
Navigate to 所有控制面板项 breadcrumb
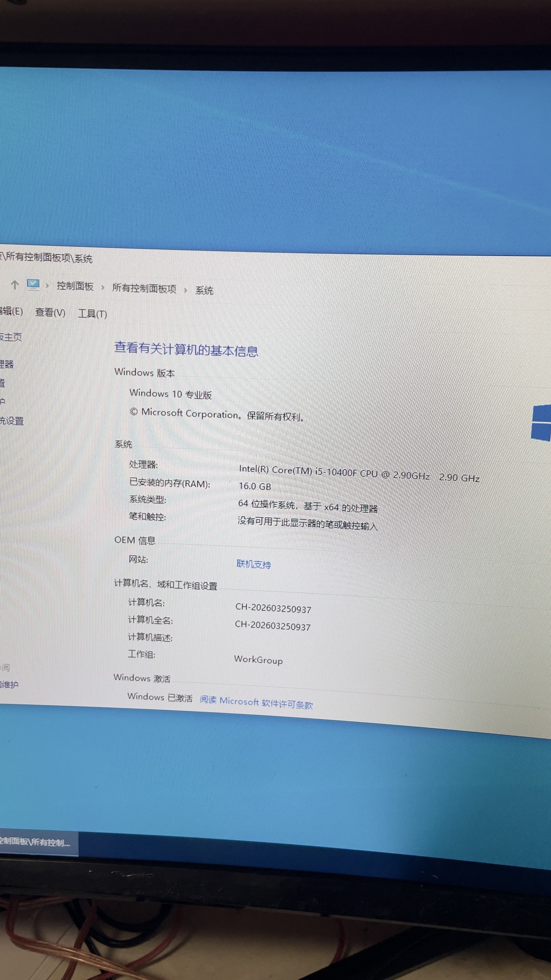point(144,288)
